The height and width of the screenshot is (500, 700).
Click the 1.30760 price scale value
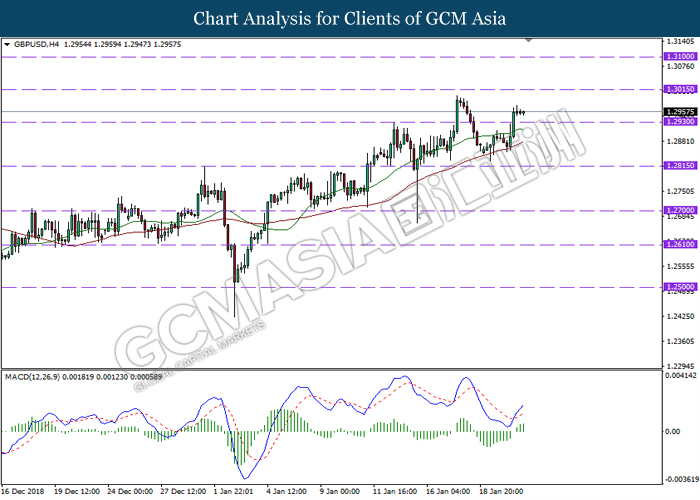(x=681, y=67)
